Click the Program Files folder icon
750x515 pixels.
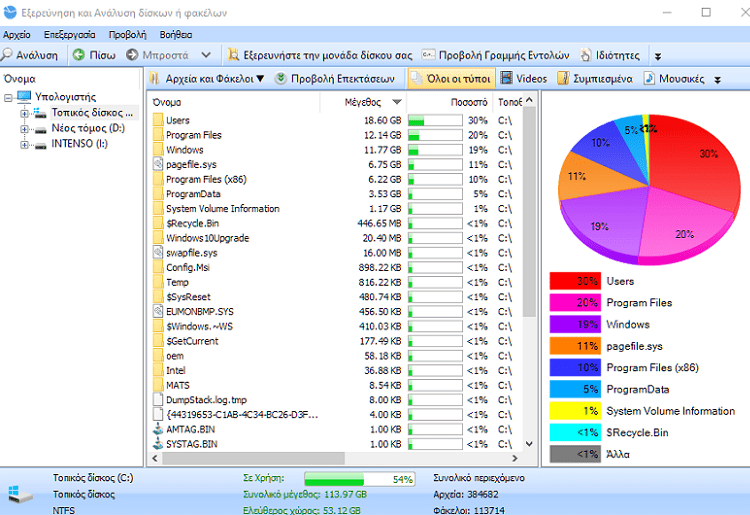point(158,135)
